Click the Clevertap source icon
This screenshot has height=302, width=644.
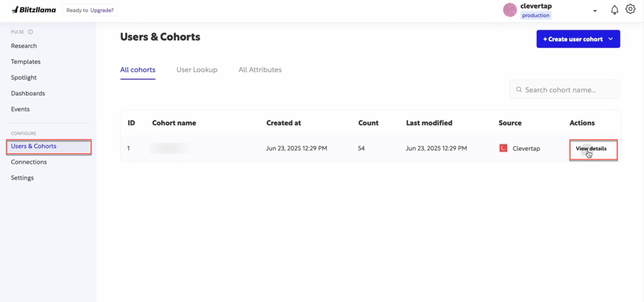[x=503, y=148]
